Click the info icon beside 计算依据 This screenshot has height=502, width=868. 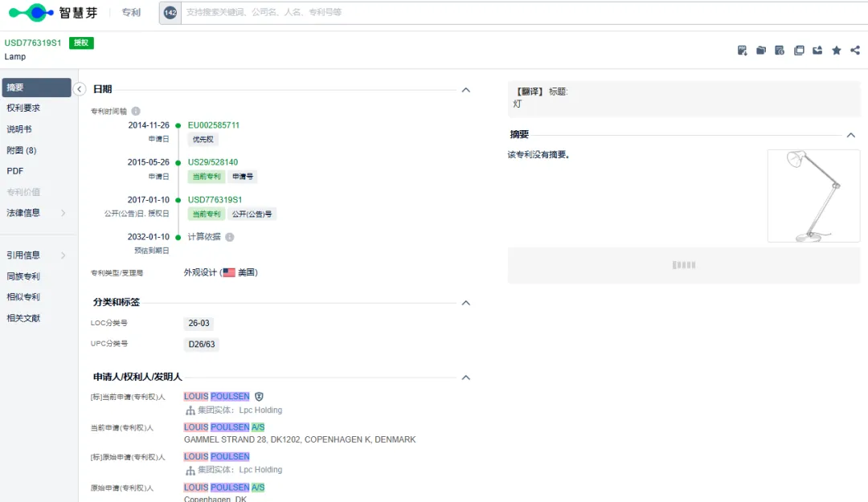click(230, 237)
